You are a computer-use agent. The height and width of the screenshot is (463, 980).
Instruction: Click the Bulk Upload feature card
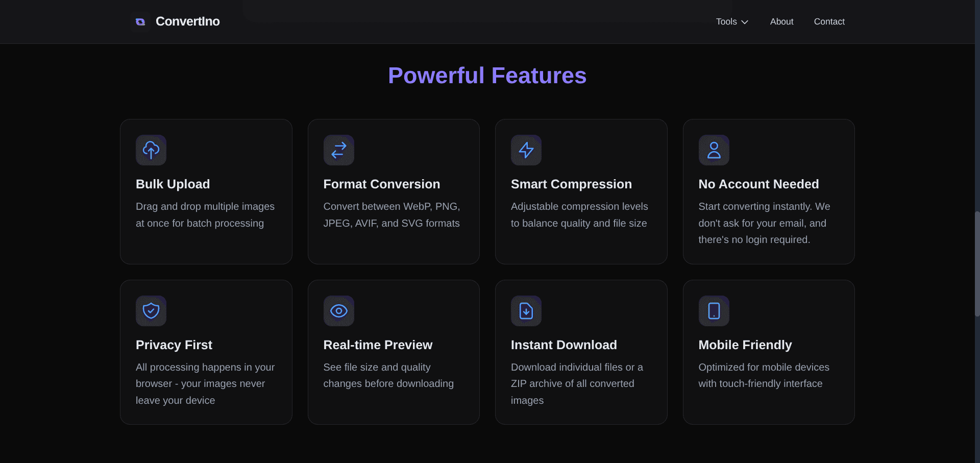pos(206,191)
